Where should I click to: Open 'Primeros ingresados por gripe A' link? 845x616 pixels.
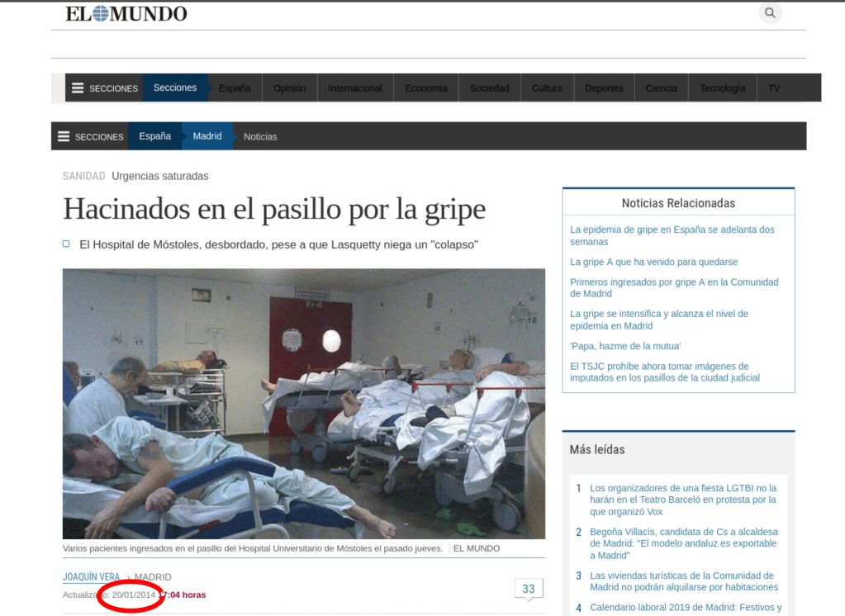[x=674, y=287]
